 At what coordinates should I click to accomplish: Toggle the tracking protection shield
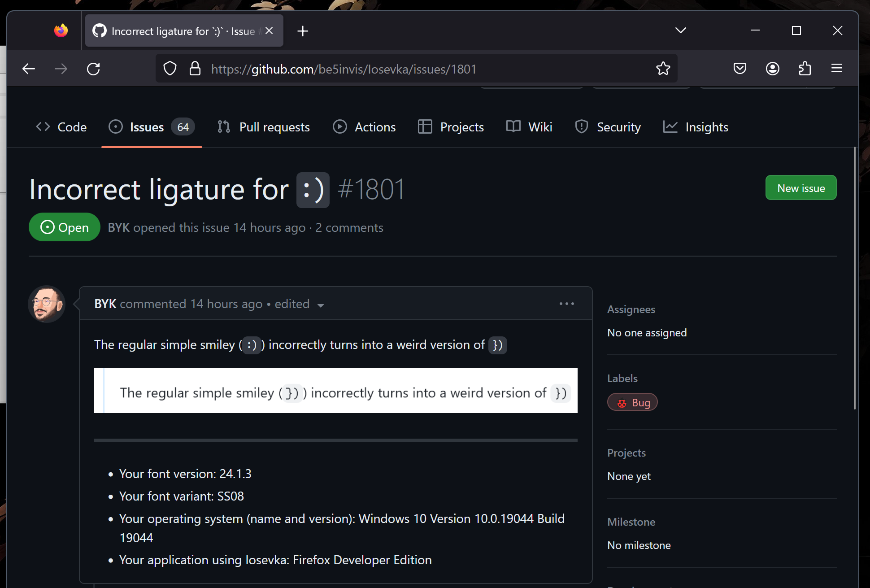click(170, 68)
